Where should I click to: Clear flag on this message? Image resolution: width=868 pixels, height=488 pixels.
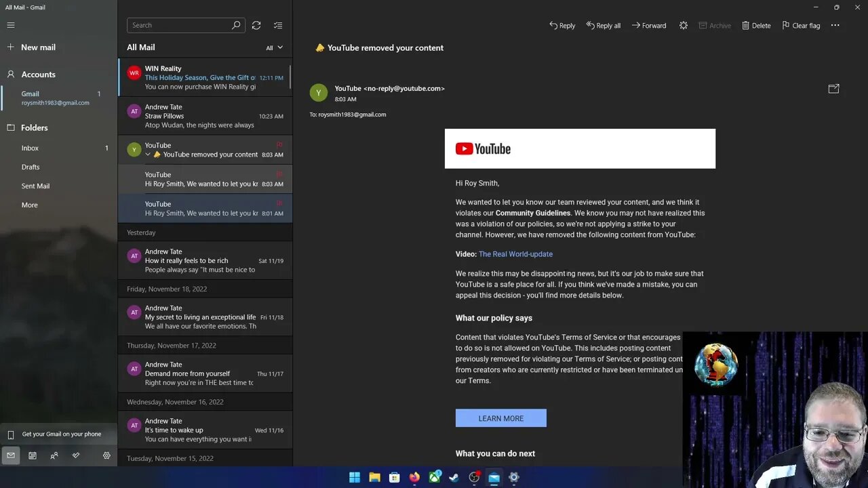coord(801,26)
